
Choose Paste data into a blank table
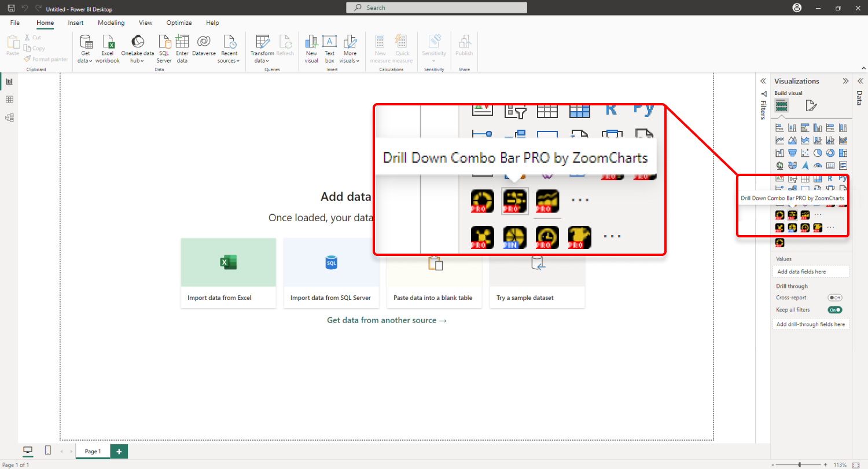[434, 273]
